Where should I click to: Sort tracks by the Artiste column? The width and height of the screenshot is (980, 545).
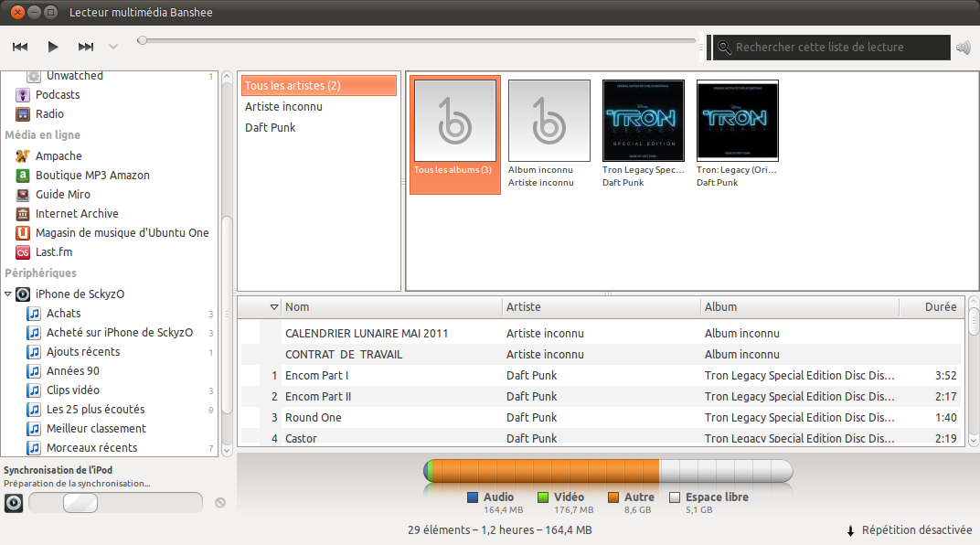[x=601, y=307]
